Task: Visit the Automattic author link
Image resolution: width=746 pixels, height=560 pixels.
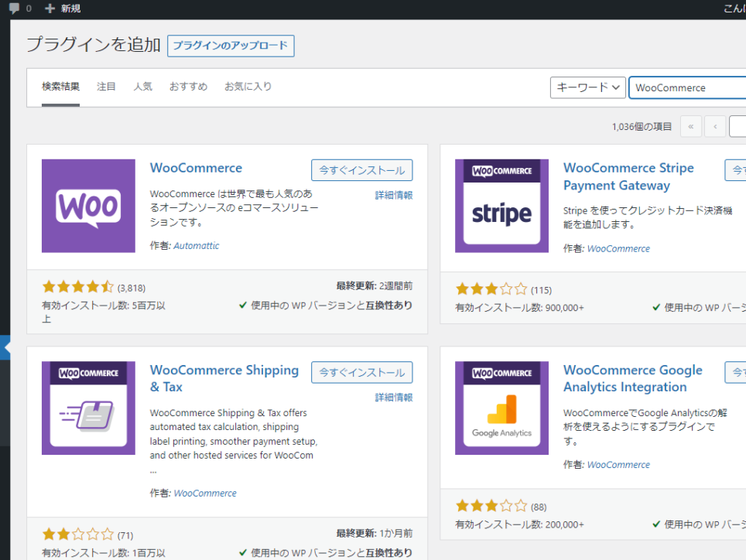Action: pos(197,246)
